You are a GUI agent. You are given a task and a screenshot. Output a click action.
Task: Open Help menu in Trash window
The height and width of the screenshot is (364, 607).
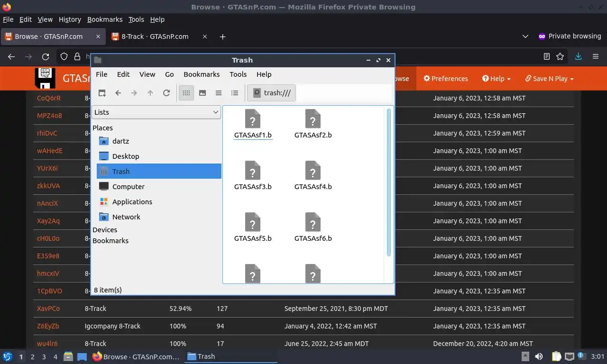[264, 74]
